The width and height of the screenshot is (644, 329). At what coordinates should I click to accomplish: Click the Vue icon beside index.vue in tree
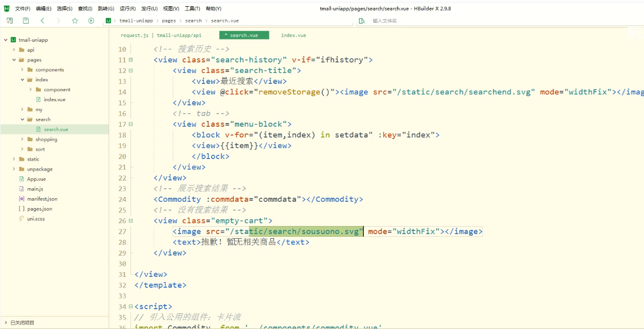click(x=38, y=99)
